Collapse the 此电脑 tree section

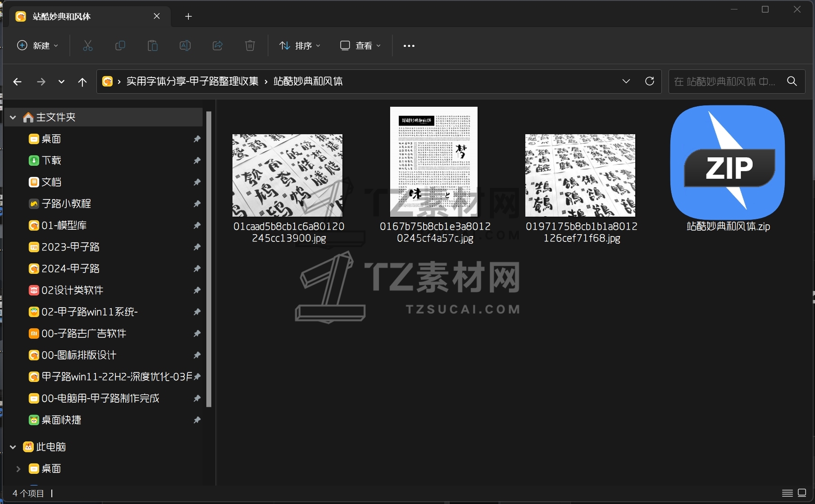[x=13, y=447]
